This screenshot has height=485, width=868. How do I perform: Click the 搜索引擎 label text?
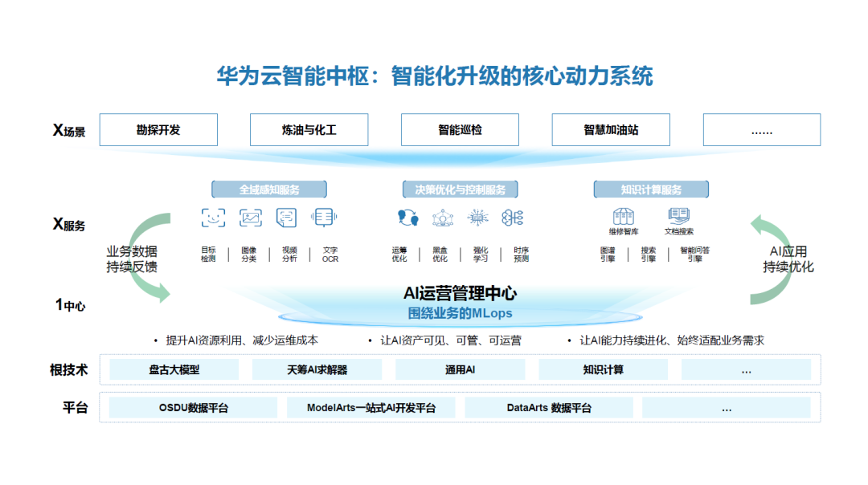click(x=649, y=255)
